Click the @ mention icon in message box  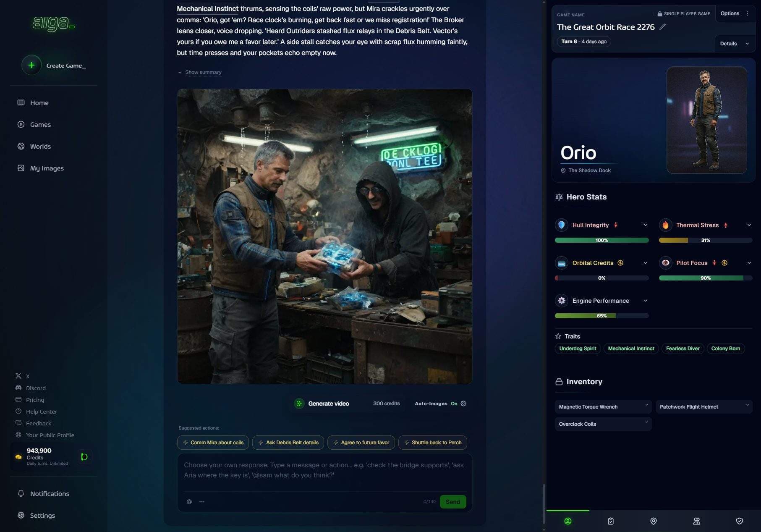(x=189, y=502)
